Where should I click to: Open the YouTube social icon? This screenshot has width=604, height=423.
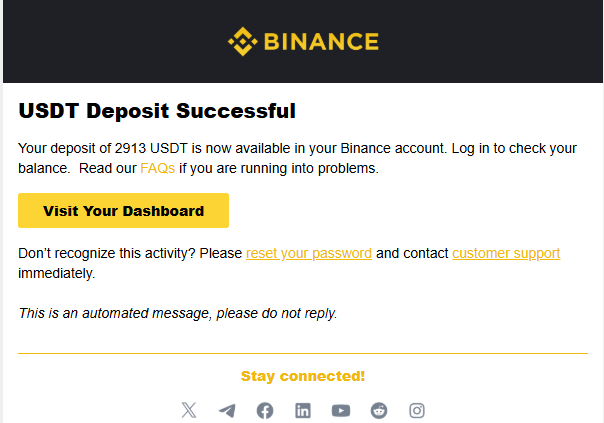341,410
